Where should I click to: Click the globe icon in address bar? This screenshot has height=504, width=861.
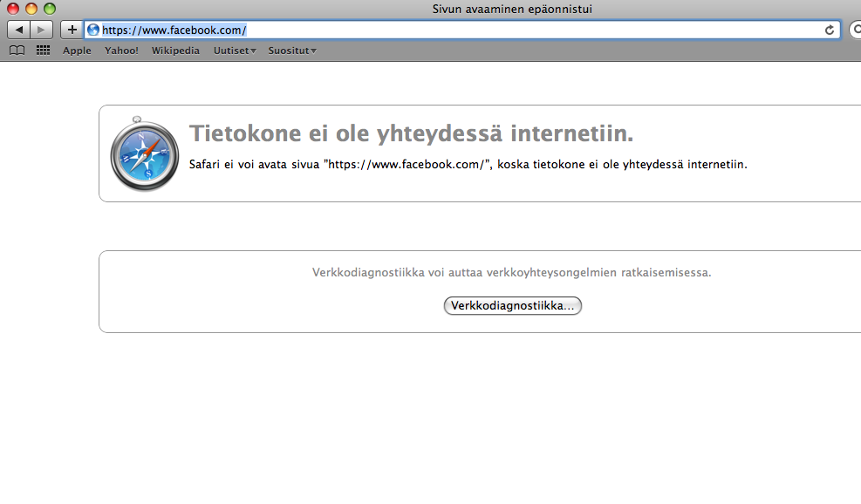tap(94, 30)
